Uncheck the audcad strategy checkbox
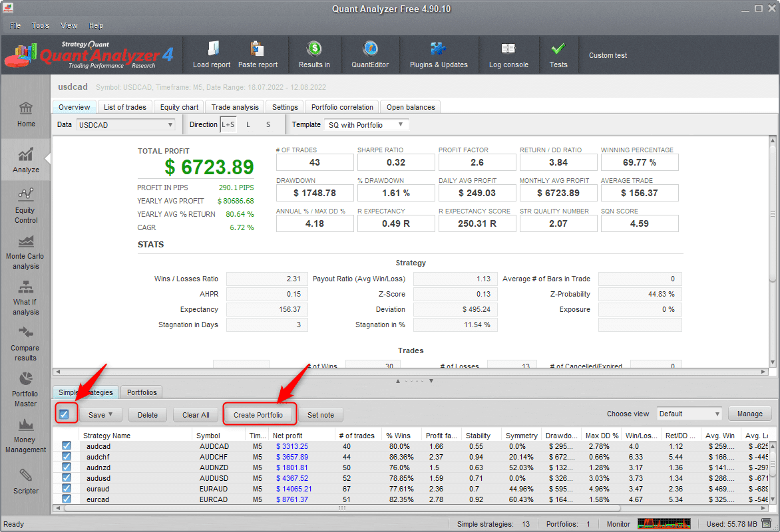Image resolution: width=780 pixels, height=532 pixels. point(66,446)
